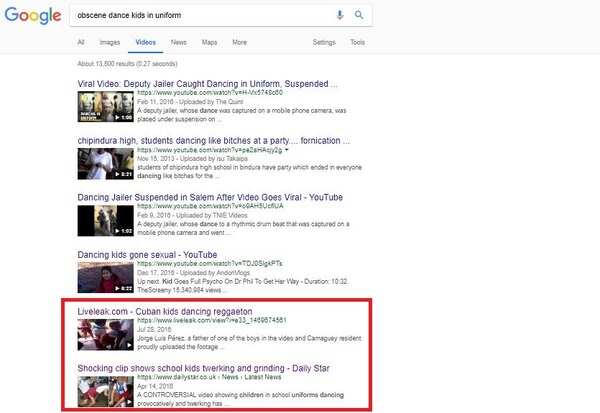Switch to the Images tab
This screenshot has width=600, height=413.
click(110, 42)
